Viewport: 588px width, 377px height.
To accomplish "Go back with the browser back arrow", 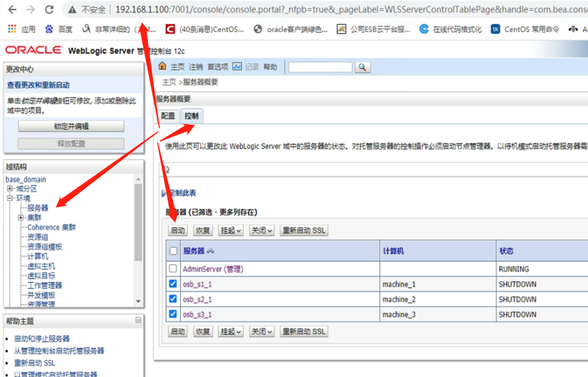I will [13, 9].
